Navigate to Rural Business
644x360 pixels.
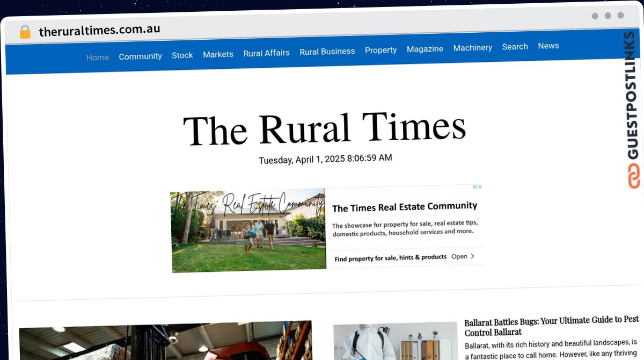[x=327, y=52]
